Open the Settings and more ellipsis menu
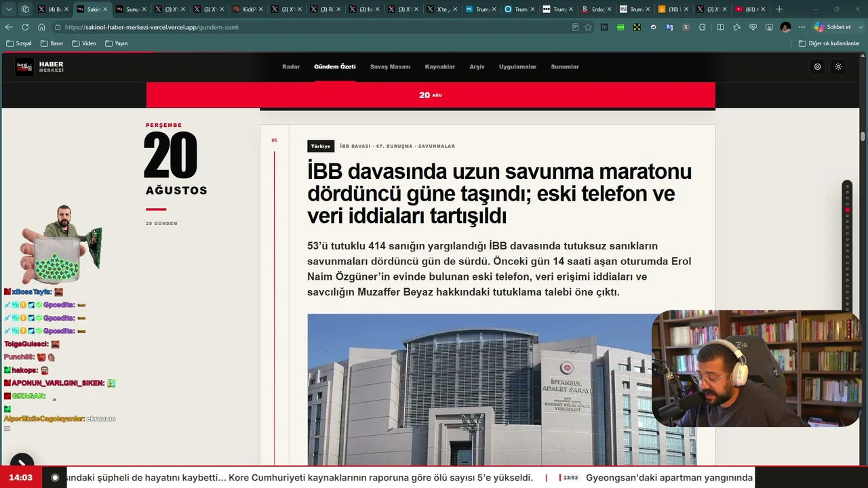 pos(802,27)
